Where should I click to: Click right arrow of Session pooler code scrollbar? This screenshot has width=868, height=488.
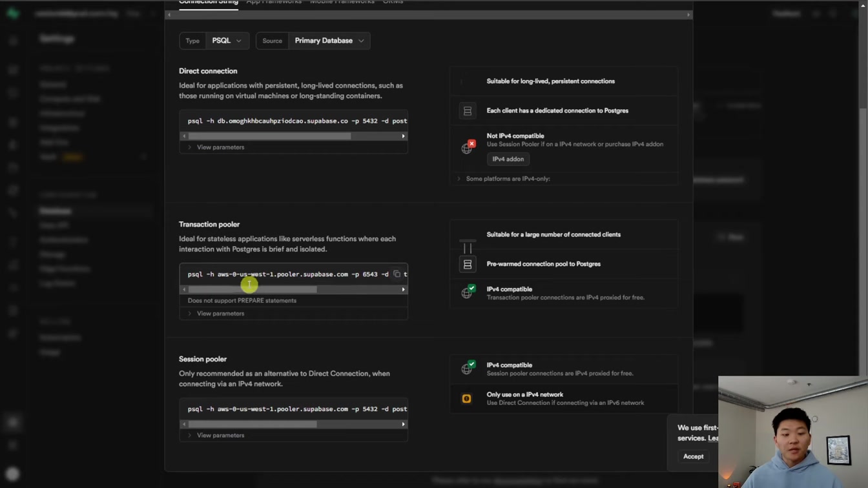[x=403, y=424]
